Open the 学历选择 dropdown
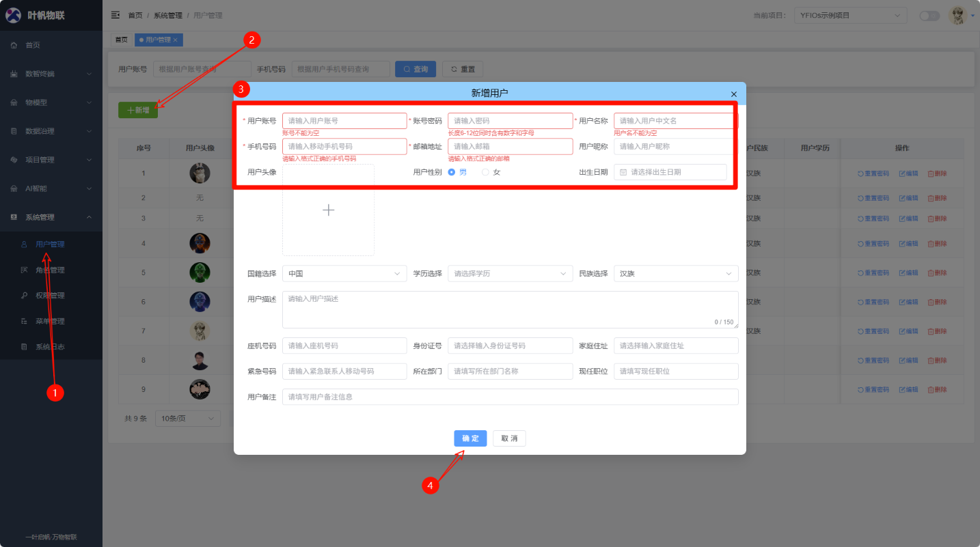The width and height of the screenshot is (980, 547). [x=510, y=274]
